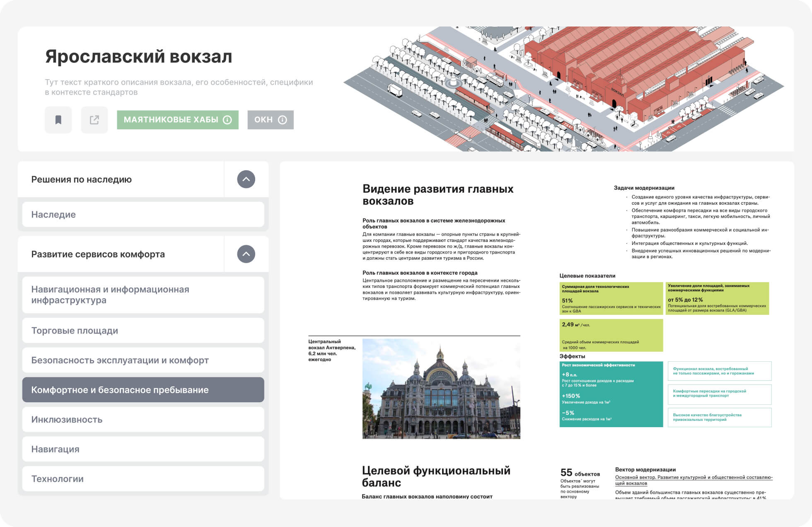Collapse the Развитие сервисов комфорта section
Screen dimensions: 812x527
coord(246,254)
